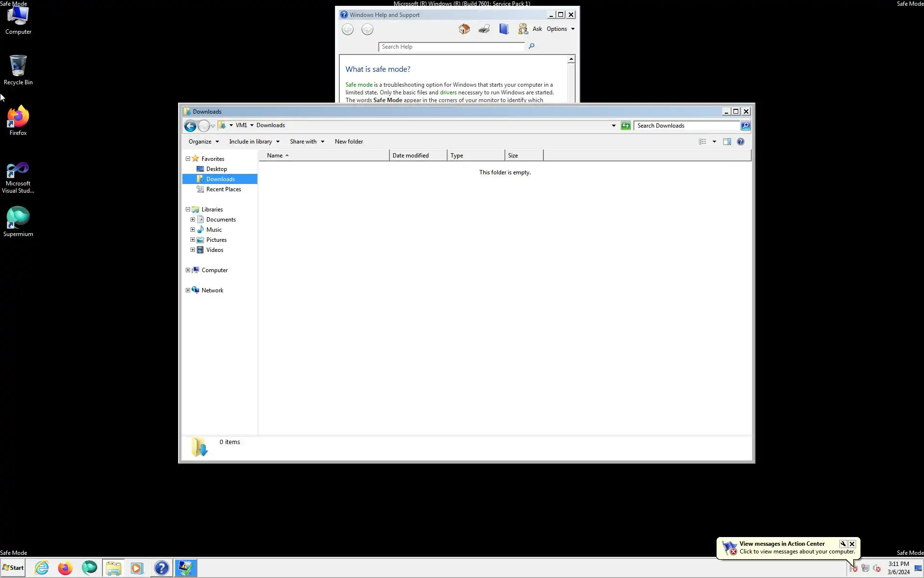The width and height of the screenshot is (924, 578).
Task: Click the Home icon in Help and Support
Action: pos(464,29)
